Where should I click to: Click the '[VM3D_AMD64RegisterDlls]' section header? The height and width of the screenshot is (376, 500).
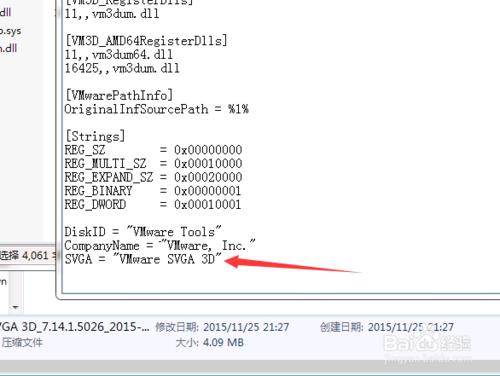146,41
